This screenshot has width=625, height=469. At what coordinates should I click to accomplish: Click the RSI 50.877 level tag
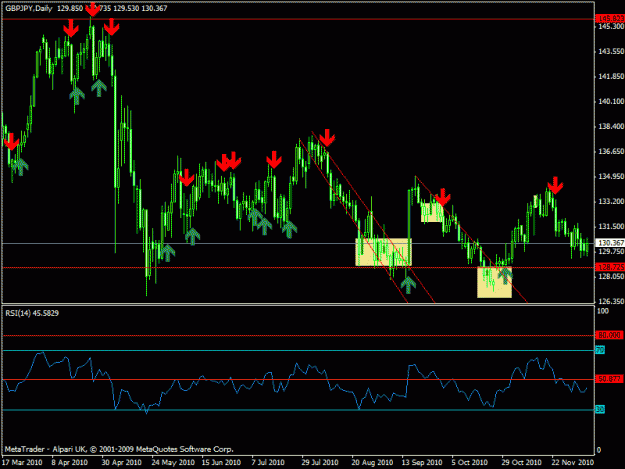tap(609, 379)
